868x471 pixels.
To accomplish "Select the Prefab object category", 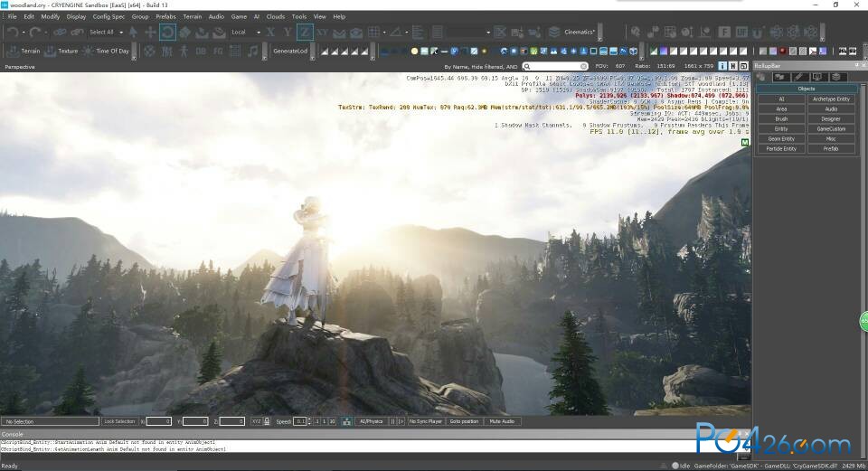I will (831, 149).
